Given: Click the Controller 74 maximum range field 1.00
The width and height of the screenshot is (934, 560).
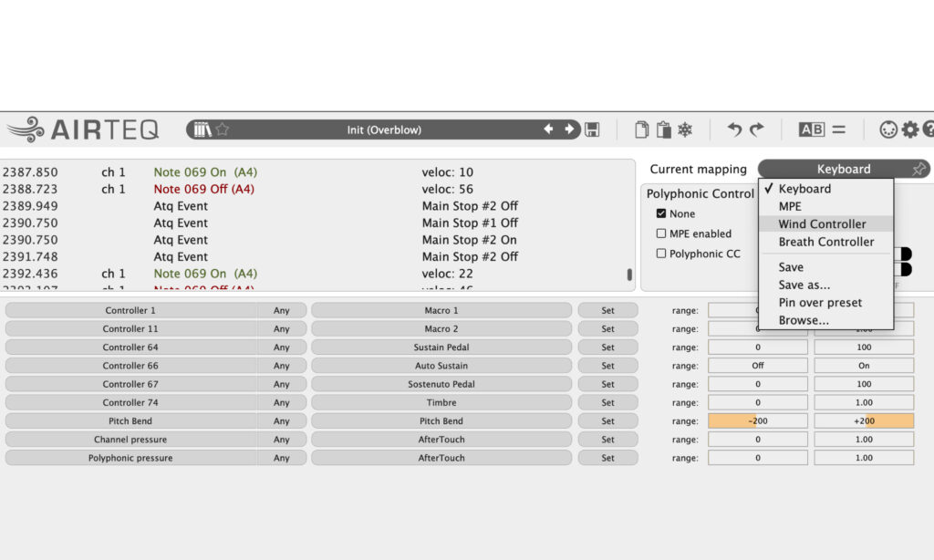Looking at the screenshot, I should coord(864,403).
